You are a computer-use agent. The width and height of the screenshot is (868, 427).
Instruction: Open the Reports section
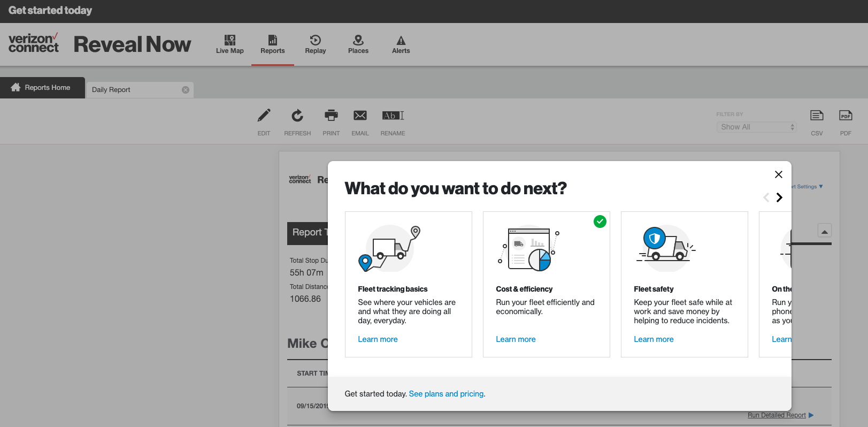click(x=273, y=44)
